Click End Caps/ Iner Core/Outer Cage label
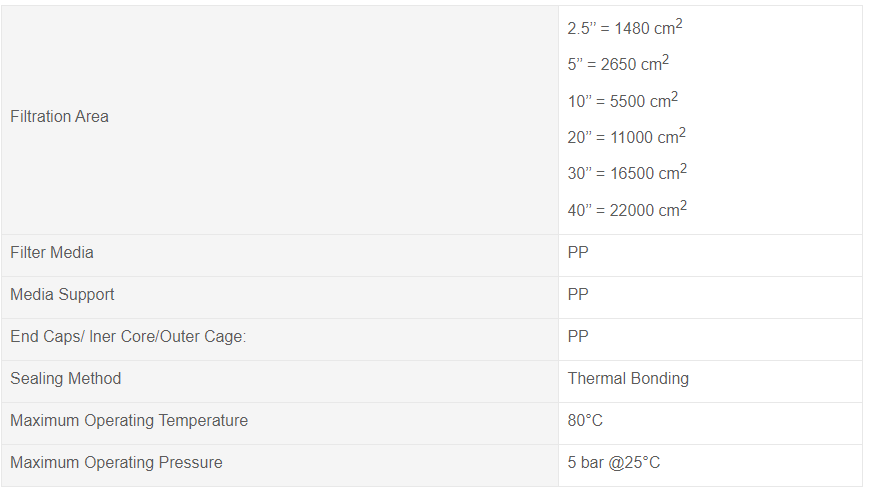877x493 pixels. click(128, 336)
